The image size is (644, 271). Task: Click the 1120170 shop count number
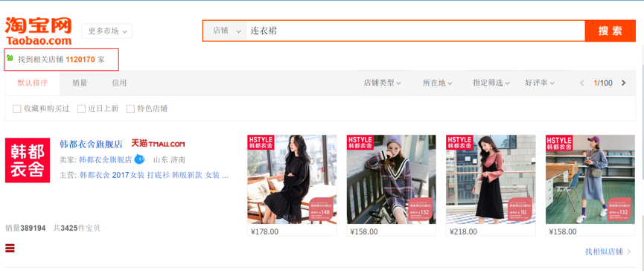click(80, 60)
